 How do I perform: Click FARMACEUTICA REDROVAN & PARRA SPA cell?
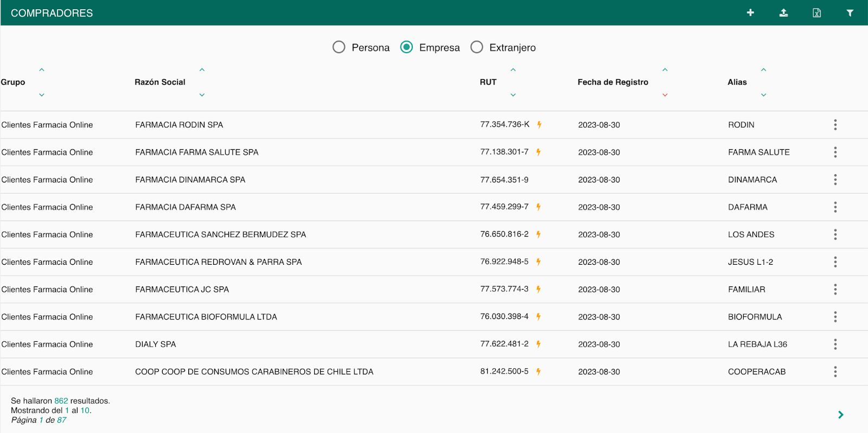click(219, 262)
